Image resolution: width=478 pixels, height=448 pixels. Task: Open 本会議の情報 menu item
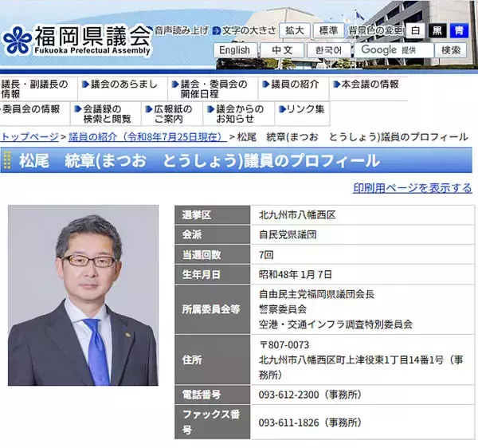click(369, 84)
